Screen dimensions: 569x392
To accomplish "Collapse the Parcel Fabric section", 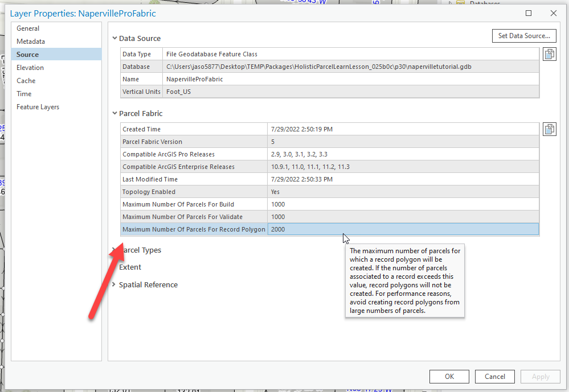I will coord(115,113).
